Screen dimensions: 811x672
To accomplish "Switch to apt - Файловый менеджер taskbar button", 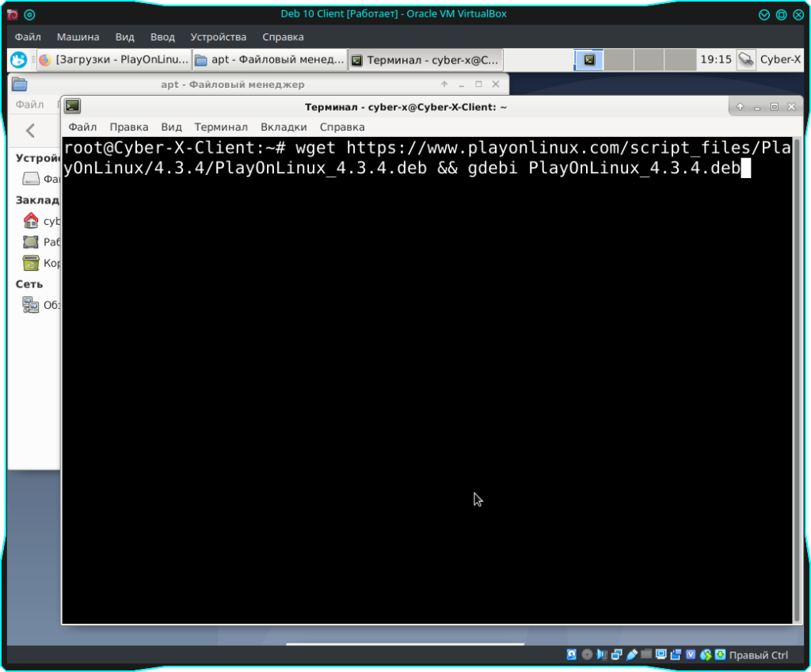I will point(269,60).
